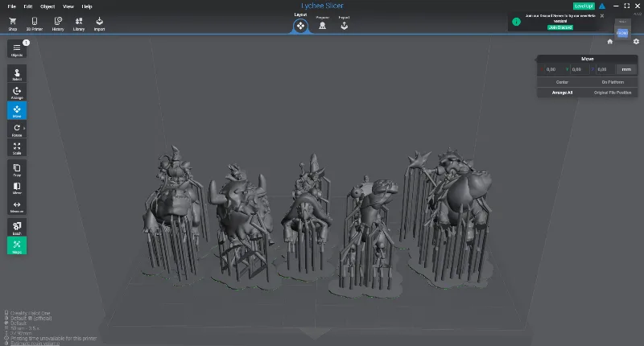The width and height of the screenshot is (644, 346).
Task: Click the Import icon
Action: click(x=99, y=24)
